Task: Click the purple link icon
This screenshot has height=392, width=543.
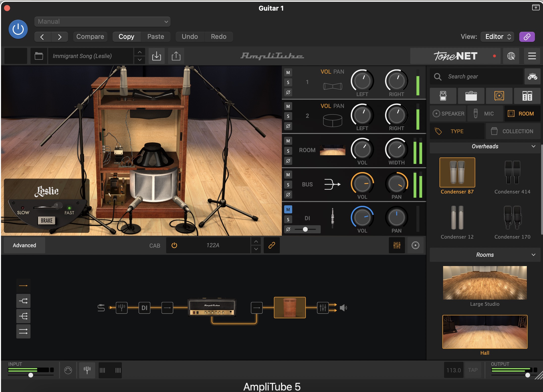Action: coord(527,37)
